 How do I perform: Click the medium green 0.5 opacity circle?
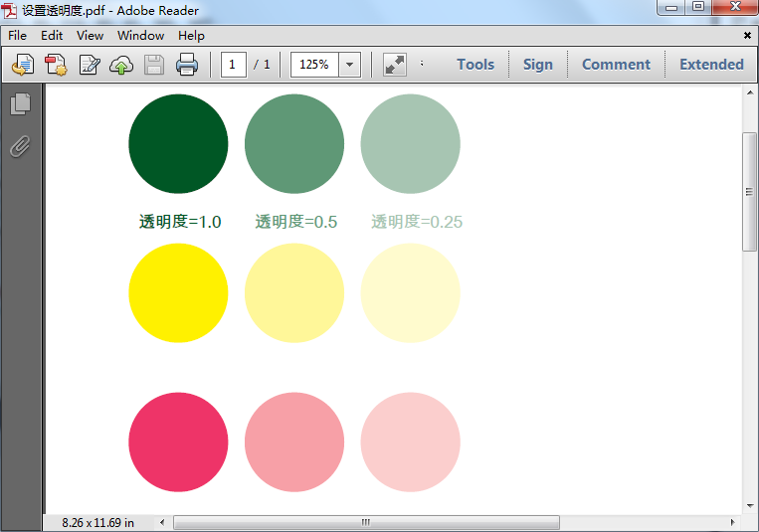[x=294, y=144]
